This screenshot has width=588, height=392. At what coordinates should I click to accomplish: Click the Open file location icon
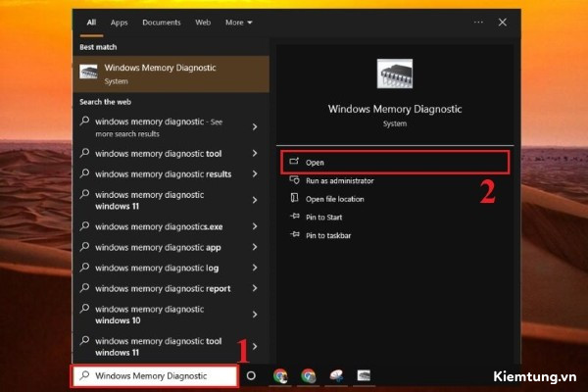point(294,198)
